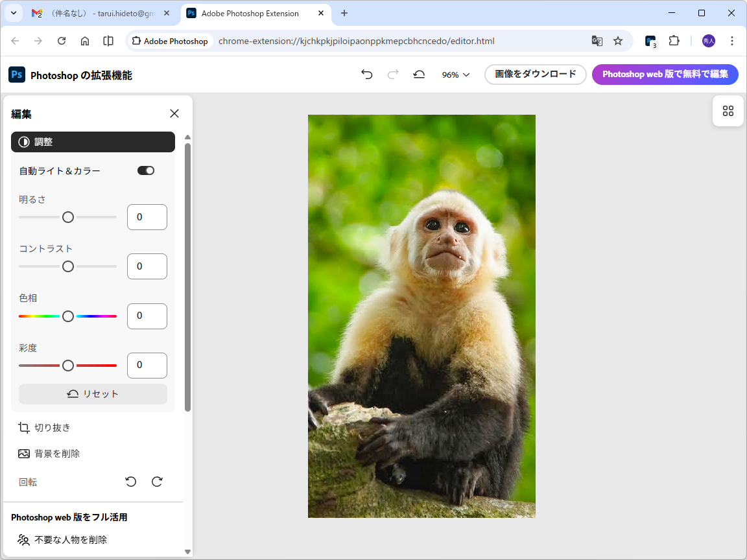
Task: Open the 切り抜き crop tool
Action: click(x=44, y=428)
